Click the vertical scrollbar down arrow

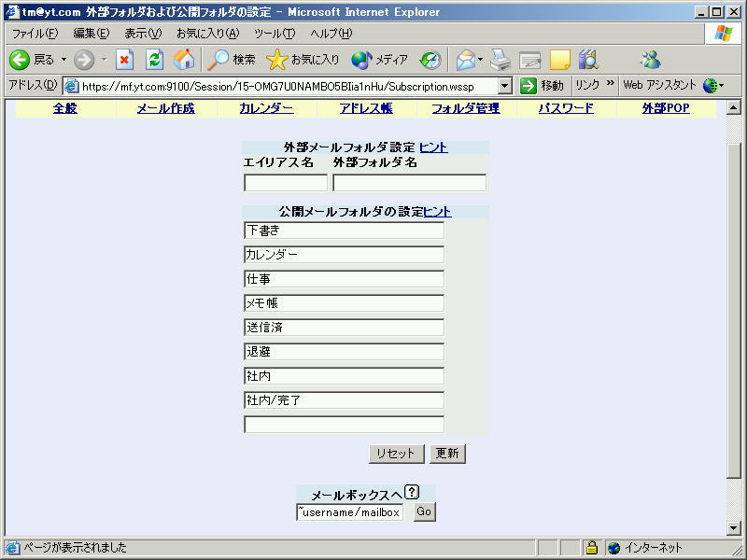734,528
